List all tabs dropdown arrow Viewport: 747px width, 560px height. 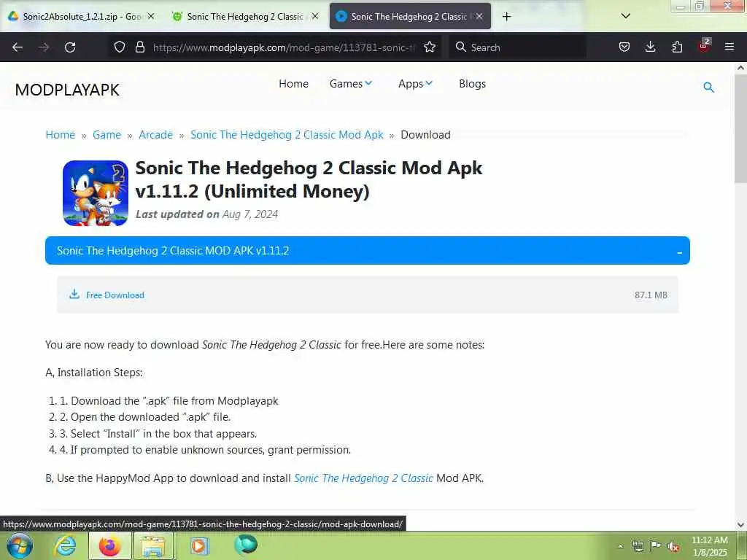tap(626, 16)
